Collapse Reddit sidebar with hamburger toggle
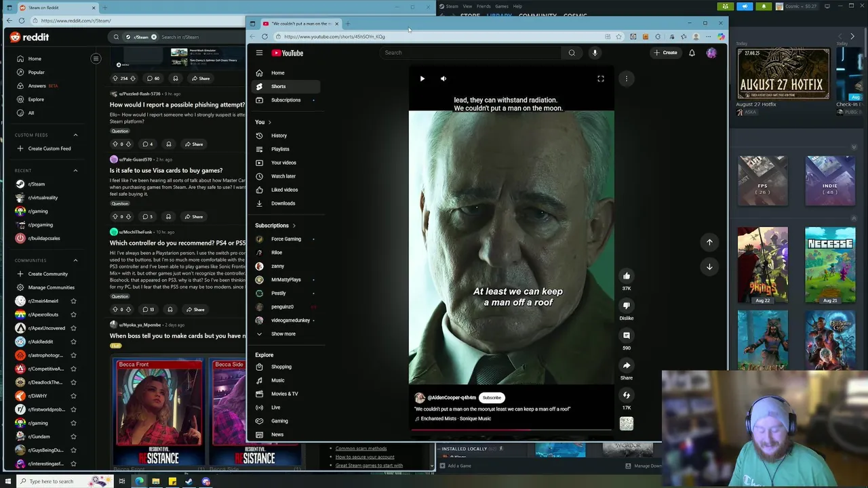 point(96,59)
